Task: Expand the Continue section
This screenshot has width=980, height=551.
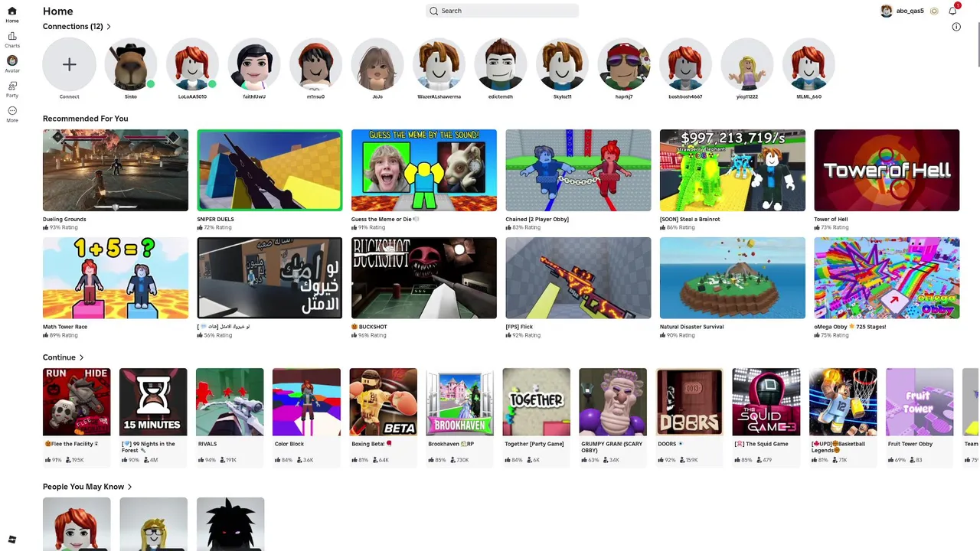Action: tap(64, 357)
